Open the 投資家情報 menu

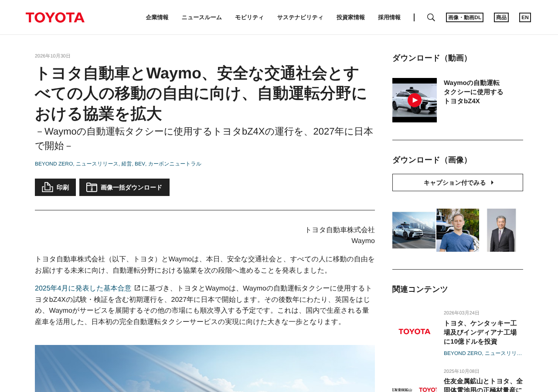350,17
